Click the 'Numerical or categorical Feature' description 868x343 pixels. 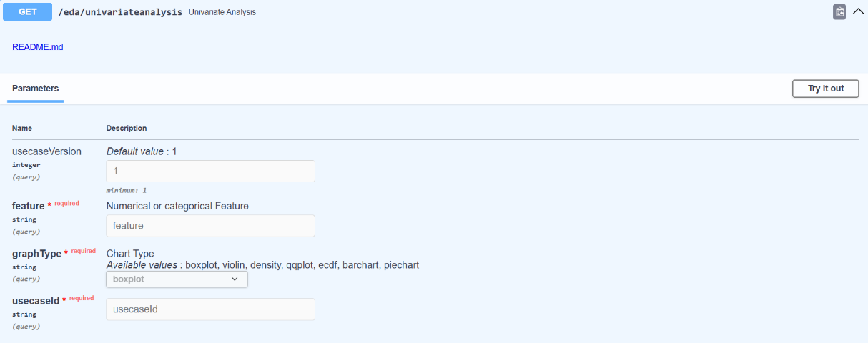tap(177, 207)
